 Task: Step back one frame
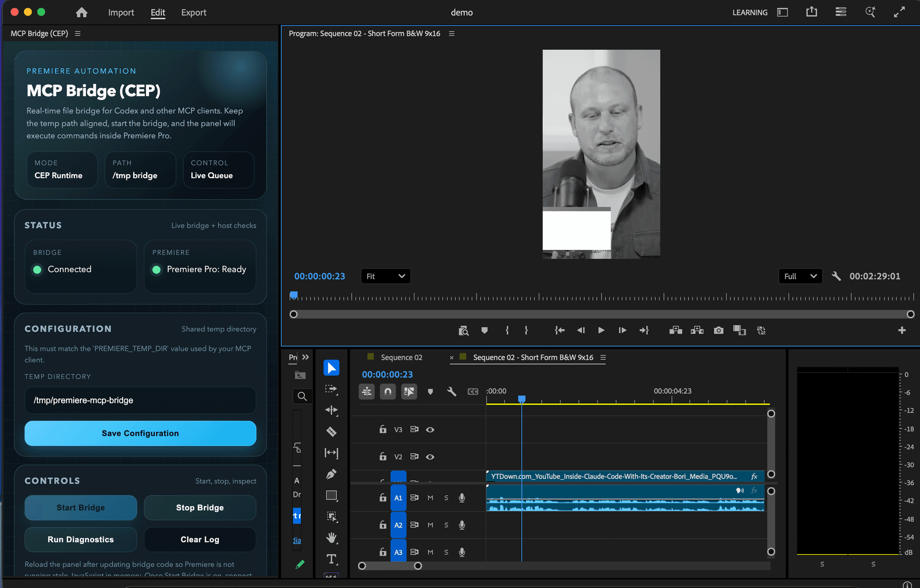coord(581,330)
